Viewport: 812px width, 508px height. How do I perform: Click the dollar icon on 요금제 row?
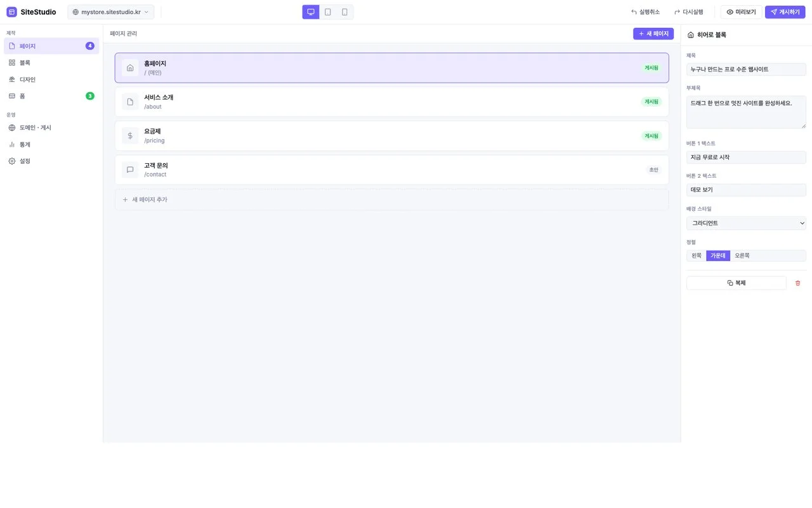click(130, 136)
